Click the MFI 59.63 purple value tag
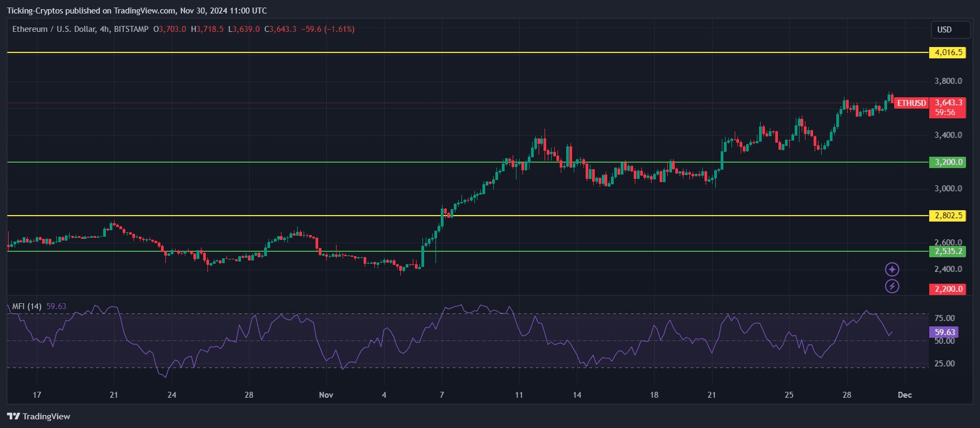 [944, 332]
